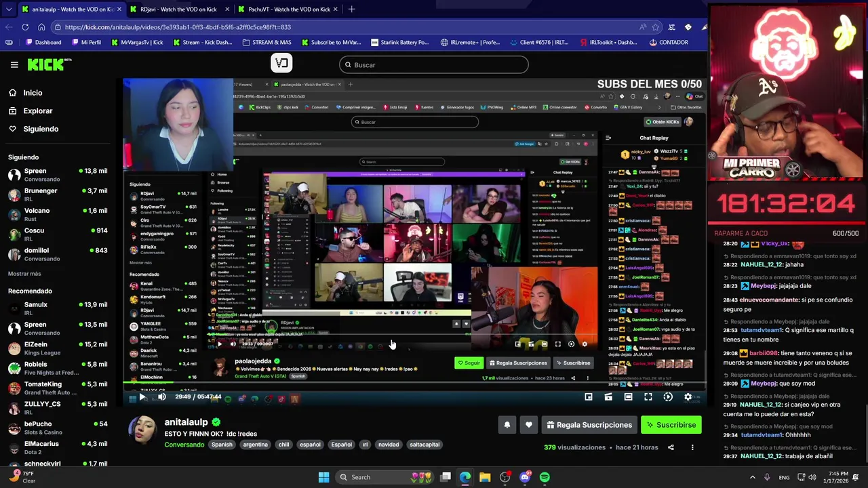Toggle notifications bell for anitalaulp
Screen dimensions: 868x488
(x=507, y=425)
